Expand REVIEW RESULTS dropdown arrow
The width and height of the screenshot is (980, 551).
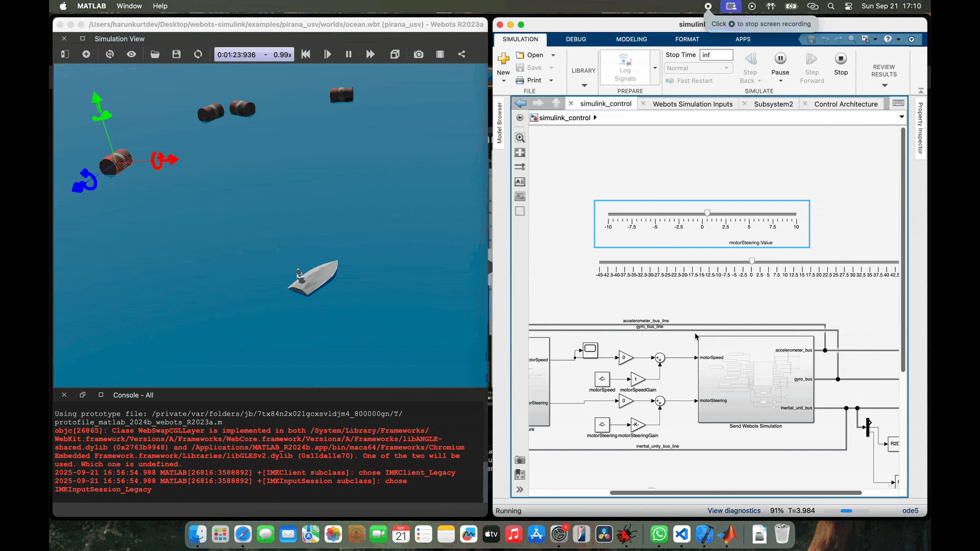pos(885,85)
